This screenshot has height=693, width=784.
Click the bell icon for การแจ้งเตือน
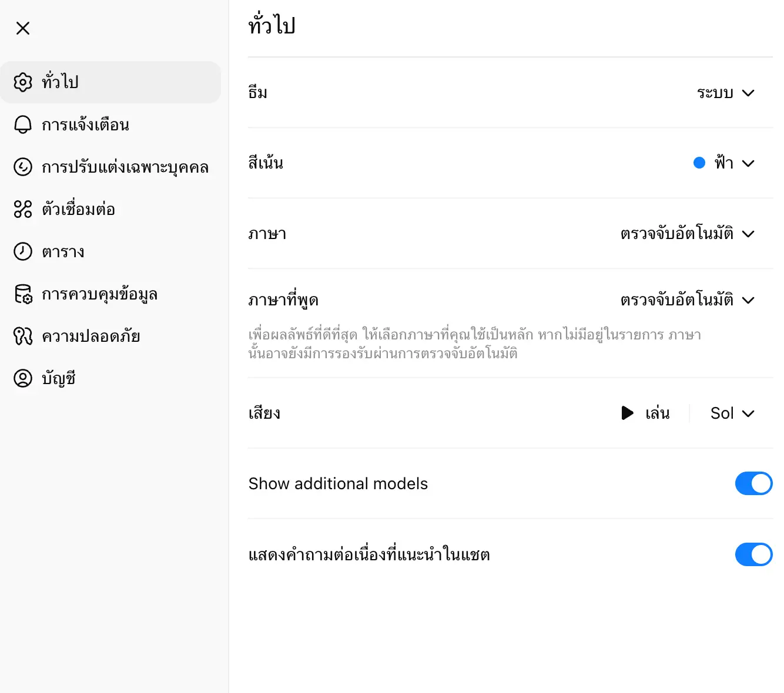pos(23,125)
